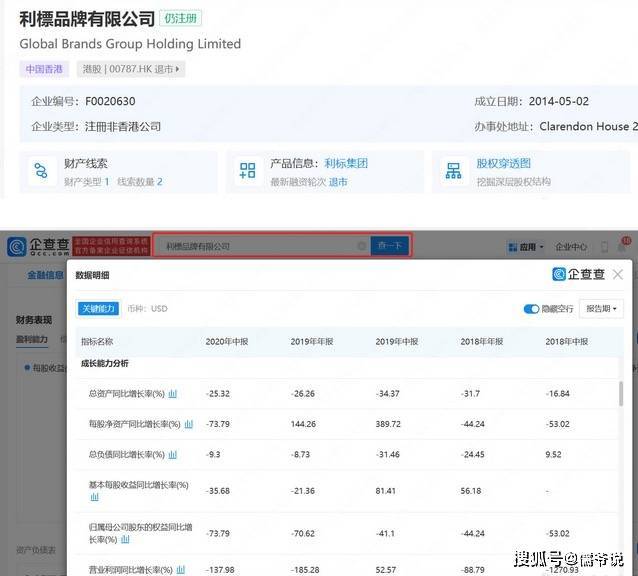
Task: Open 企业中心
Action: point(571,247)
